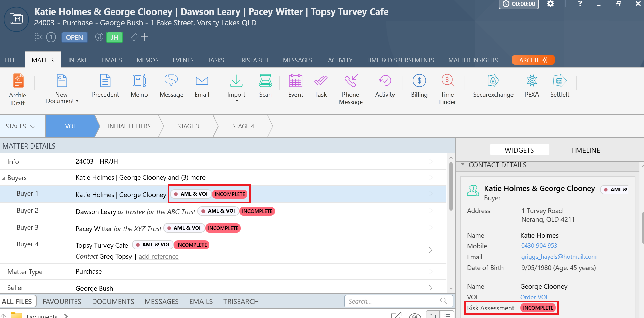The image size is (644, 318).
Task: Click the matter icon beside the title
Action: [x=16, y=19]
